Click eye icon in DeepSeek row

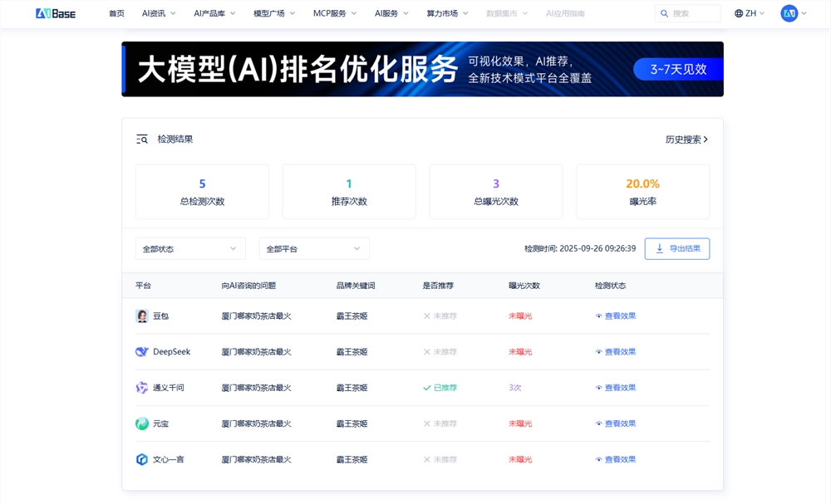(x=599, y=351)
